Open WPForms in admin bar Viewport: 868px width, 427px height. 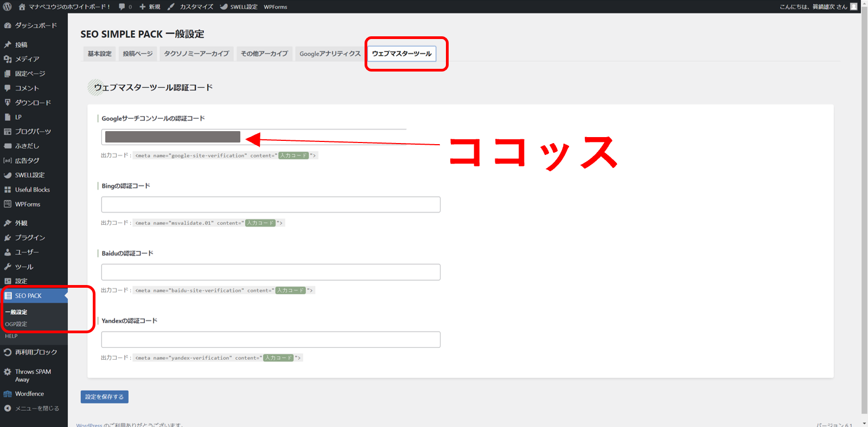tap(276, 7)
